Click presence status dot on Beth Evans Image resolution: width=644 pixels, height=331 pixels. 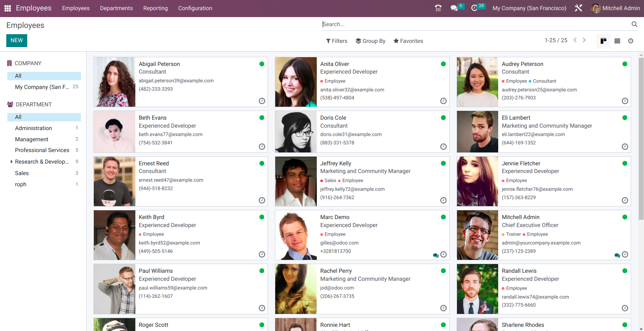tap(262, 118)
